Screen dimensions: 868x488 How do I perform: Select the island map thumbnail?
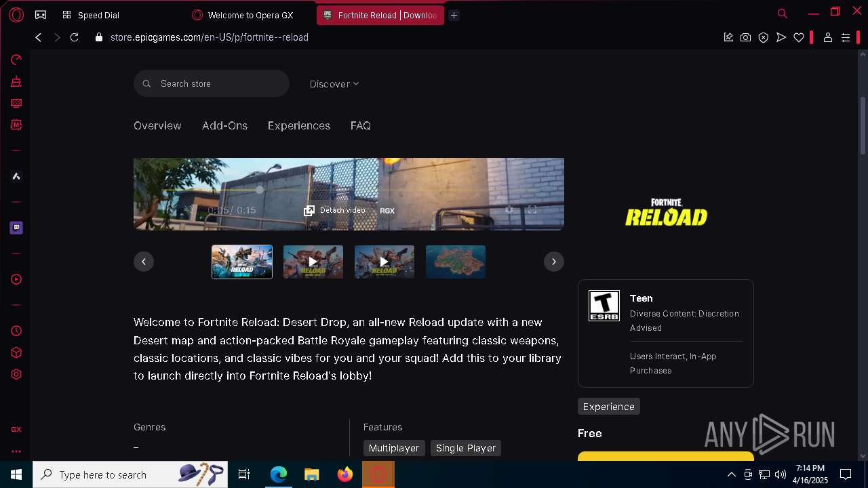coord(456,262)
